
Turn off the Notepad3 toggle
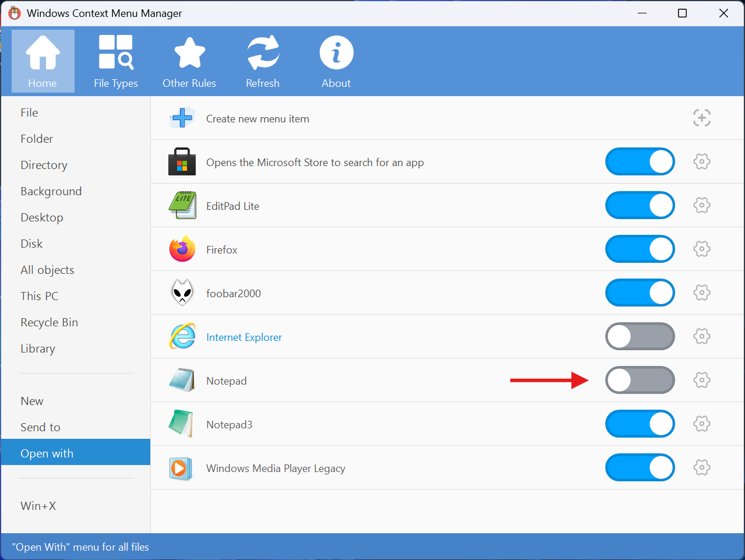coord(640,424)
